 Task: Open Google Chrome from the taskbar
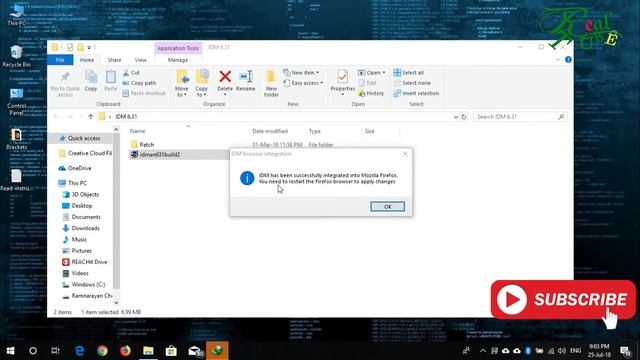(x=102, y=350)
